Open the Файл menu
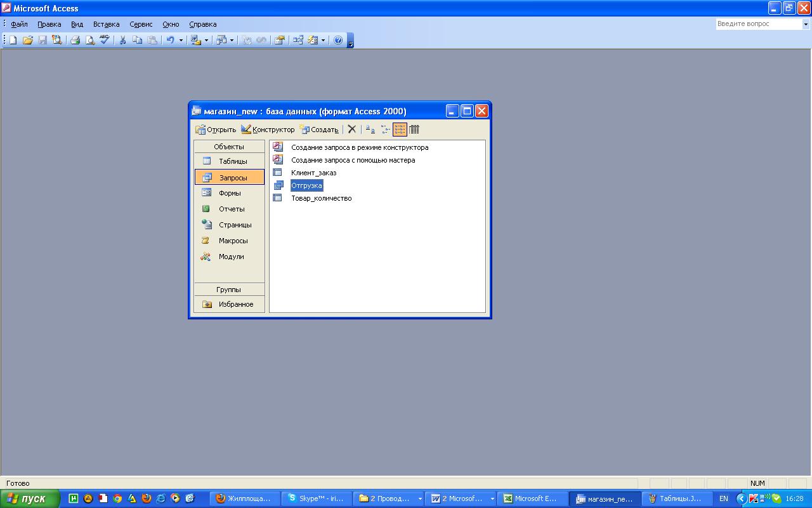Image resolution: width=812 pixels, height=508 pixels. (x=19, y=24)
